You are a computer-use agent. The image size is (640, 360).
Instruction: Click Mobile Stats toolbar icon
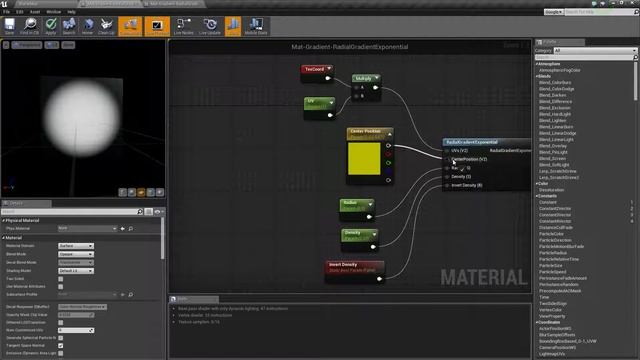pyautogui.click(x=256, y=26)
